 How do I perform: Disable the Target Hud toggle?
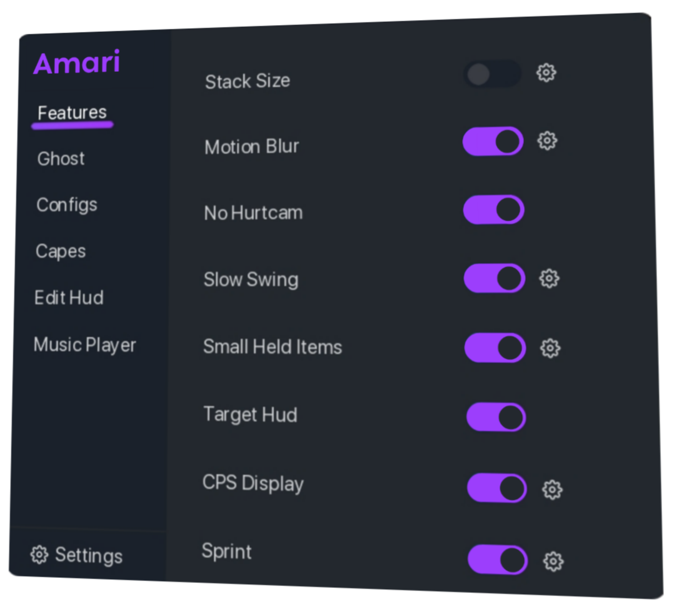[496, 417]
